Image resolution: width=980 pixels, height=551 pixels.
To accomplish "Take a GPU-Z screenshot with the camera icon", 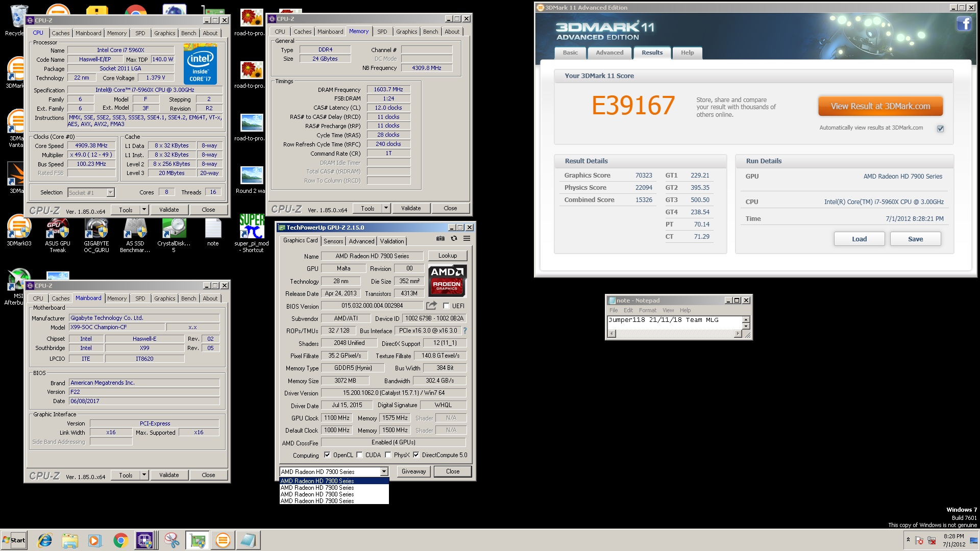I will [x=440, y=238].
